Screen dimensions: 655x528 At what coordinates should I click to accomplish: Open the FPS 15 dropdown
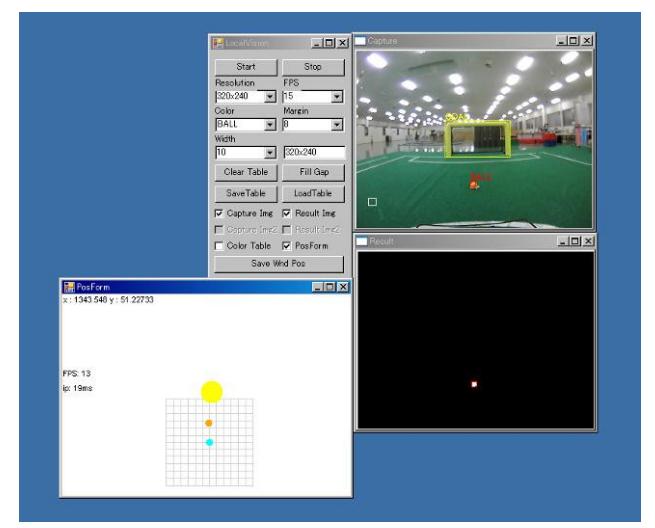pyautogui.click(x=337, y=96)
